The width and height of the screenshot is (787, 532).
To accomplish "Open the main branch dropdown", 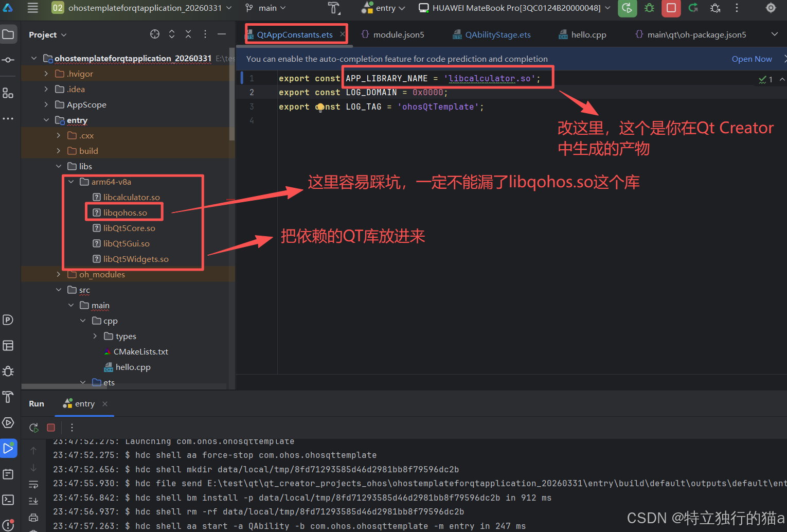I will 265,8.
